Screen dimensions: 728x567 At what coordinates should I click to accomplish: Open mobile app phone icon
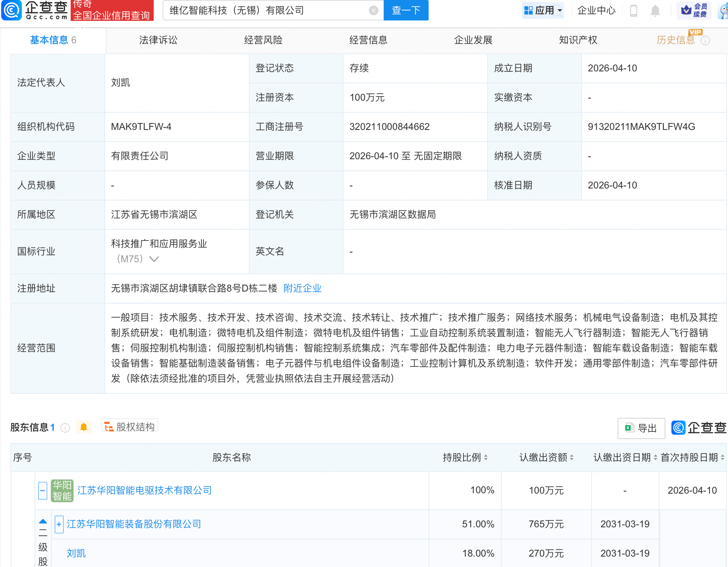coord(634,10)
